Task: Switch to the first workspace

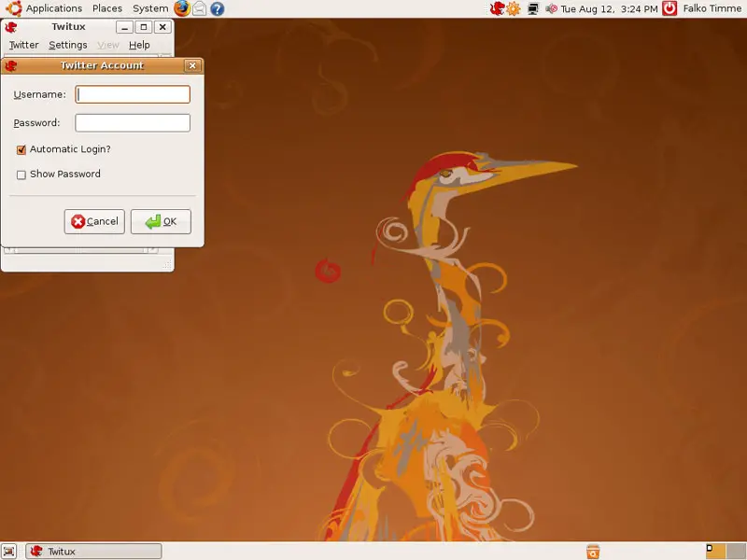Action: click(715, 551)
